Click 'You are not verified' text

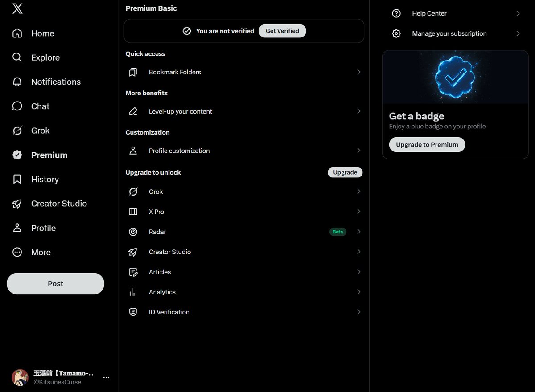(225, 31)
